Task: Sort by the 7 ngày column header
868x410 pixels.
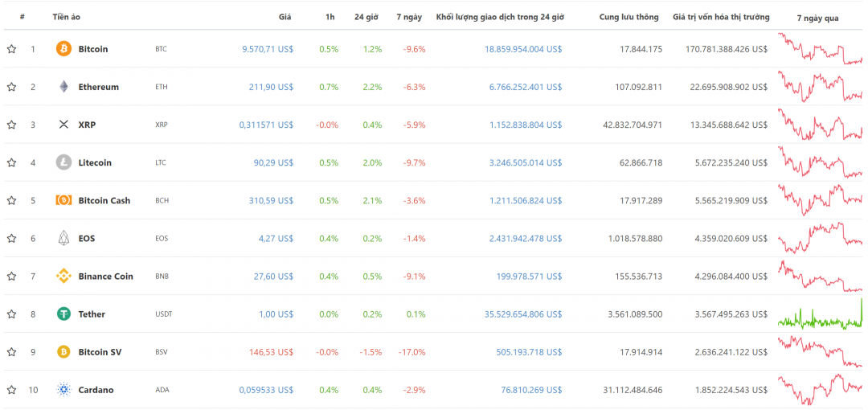Action: point(409,17)
